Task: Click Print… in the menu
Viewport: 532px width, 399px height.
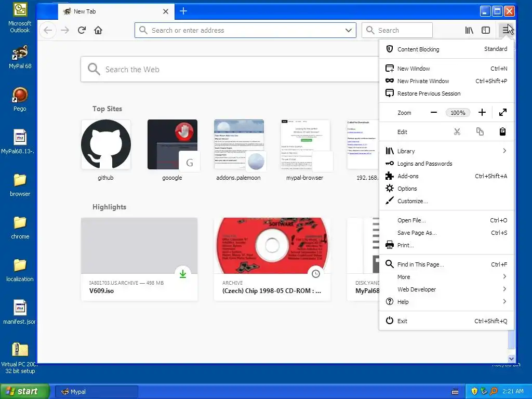Action: [x=446, y=245]
